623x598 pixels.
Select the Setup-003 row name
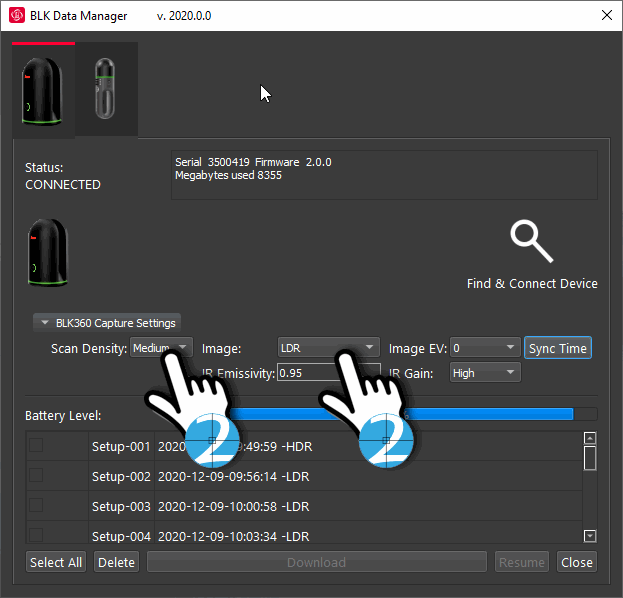[121, 507]
